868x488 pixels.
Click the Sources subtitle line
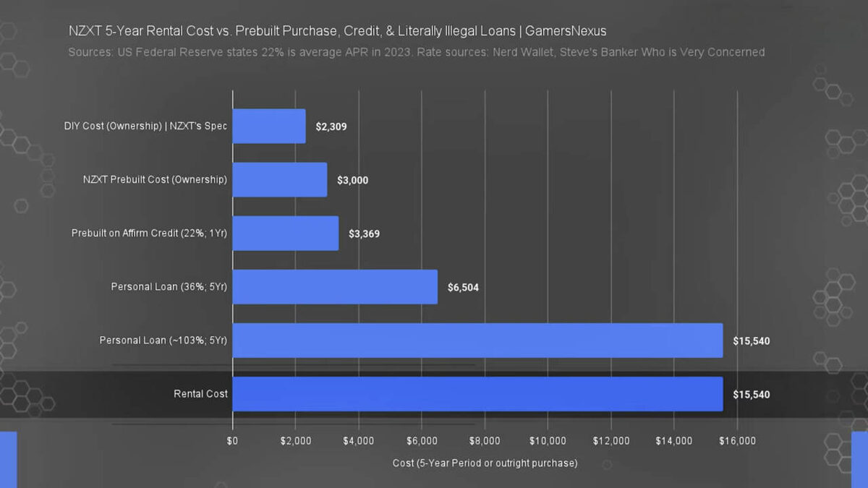click(417, 52)
